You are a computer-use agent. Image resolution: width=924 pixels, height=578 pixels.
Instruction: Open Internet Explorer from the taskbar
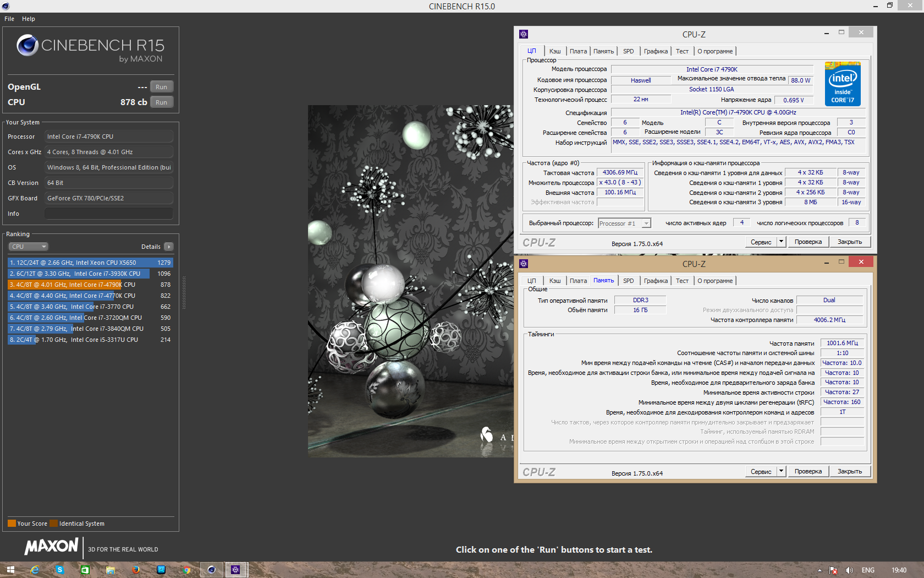(35, 570)
